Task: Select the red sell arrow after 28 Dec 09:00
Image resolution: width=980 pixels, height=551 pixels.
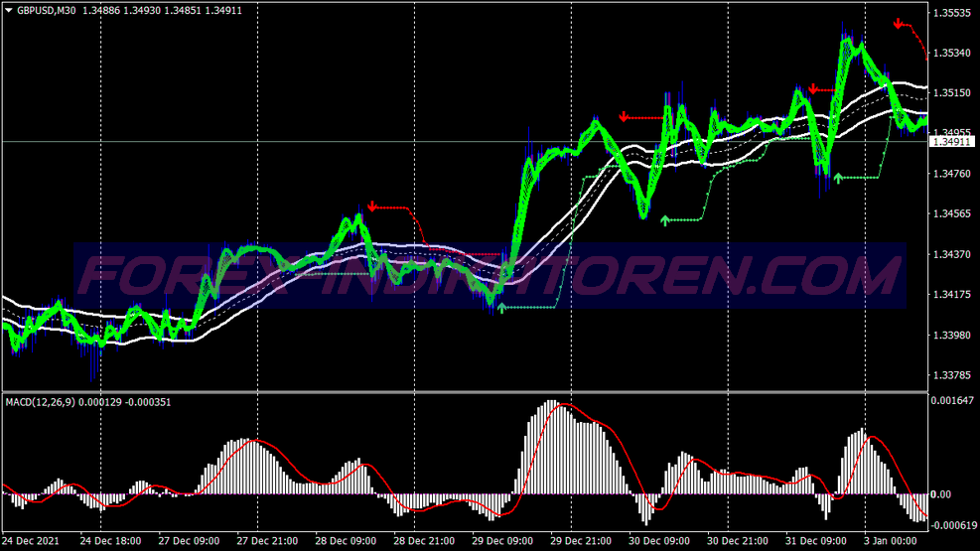Action: [372, 207]
